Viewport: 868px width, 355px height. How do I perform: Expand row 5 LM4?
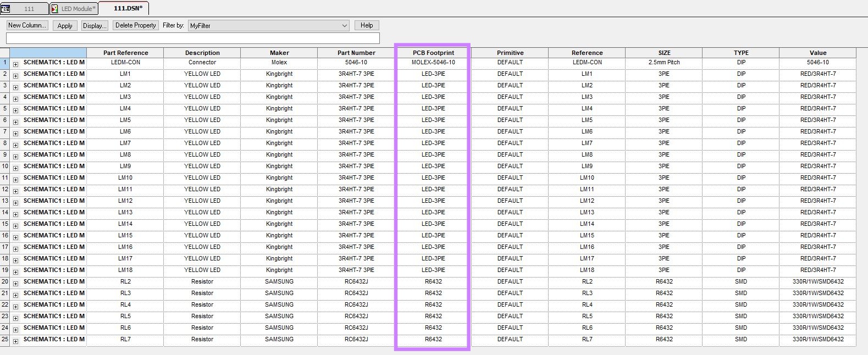[15, 110]
